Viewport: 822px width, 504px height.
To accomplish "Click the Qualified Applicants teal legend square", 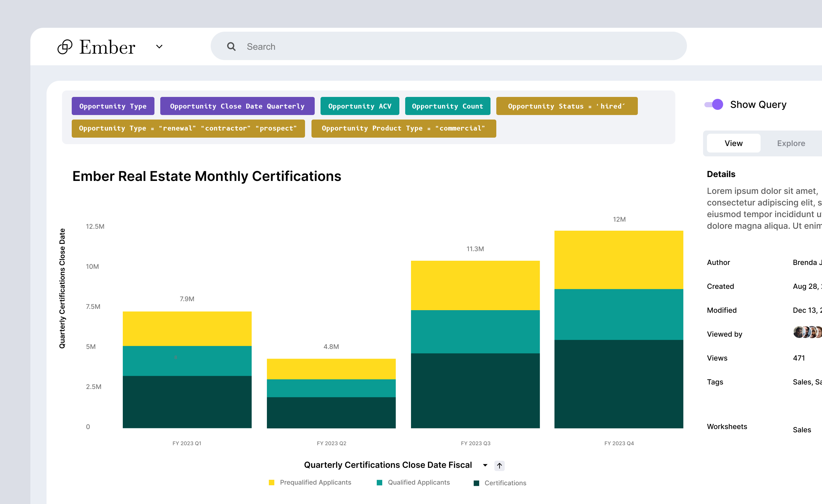I will point(379,483).
